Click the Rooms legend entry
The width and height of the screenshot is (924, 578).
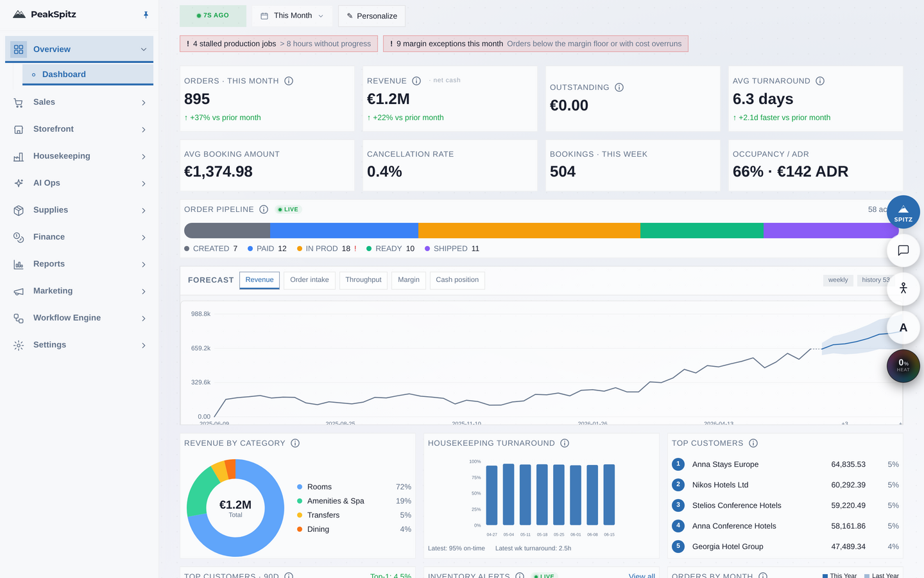click(354, 487)
